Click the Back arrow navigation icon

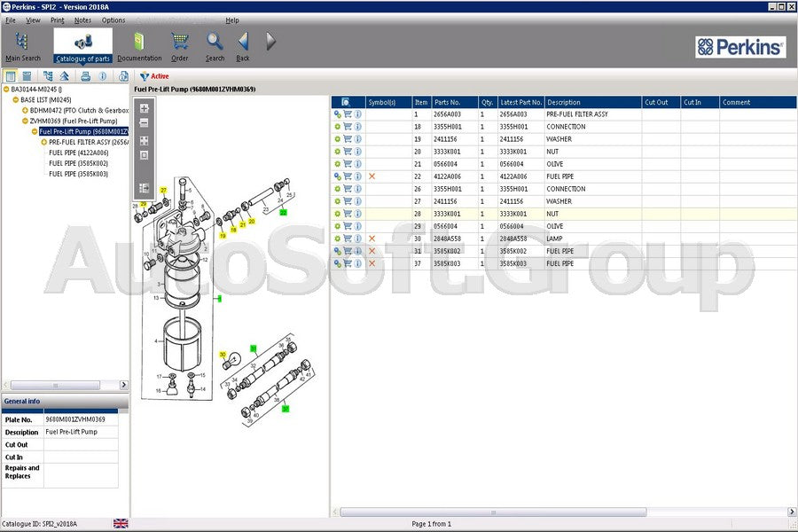(242, 40)
